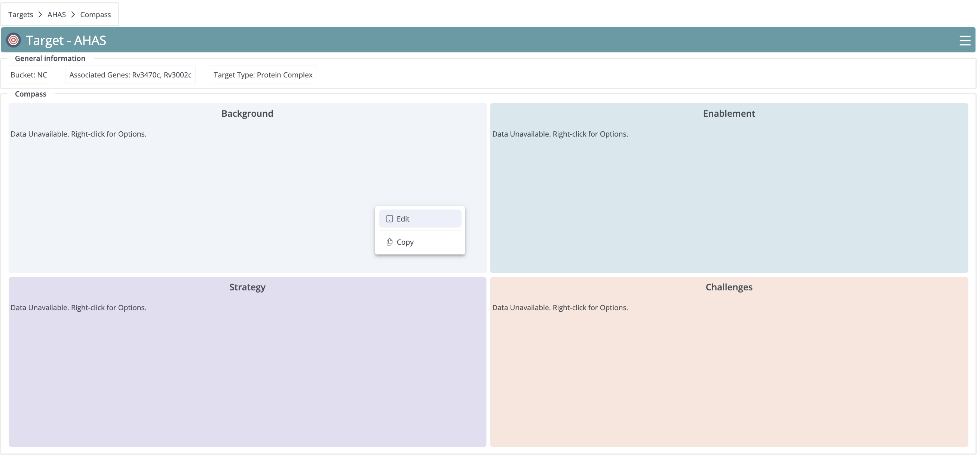Click the Data Unavailable text in Strategy

coord(79,308)
